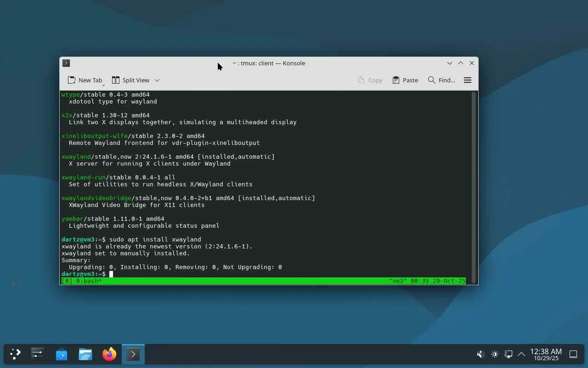Expand the New Tab profile dropdown arrow
The height and width of the screenshot is (368, 588).
(x=103, y=84)
